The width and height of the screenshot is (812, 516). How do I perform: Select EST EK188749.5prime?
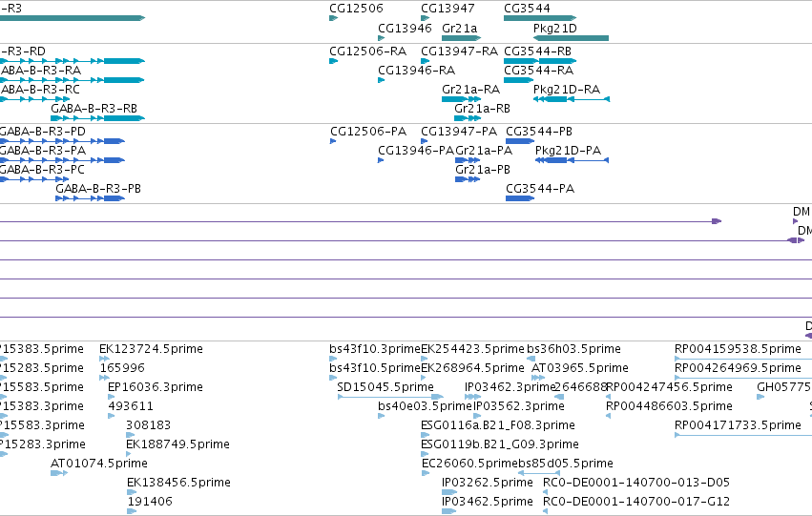point(177,444)
